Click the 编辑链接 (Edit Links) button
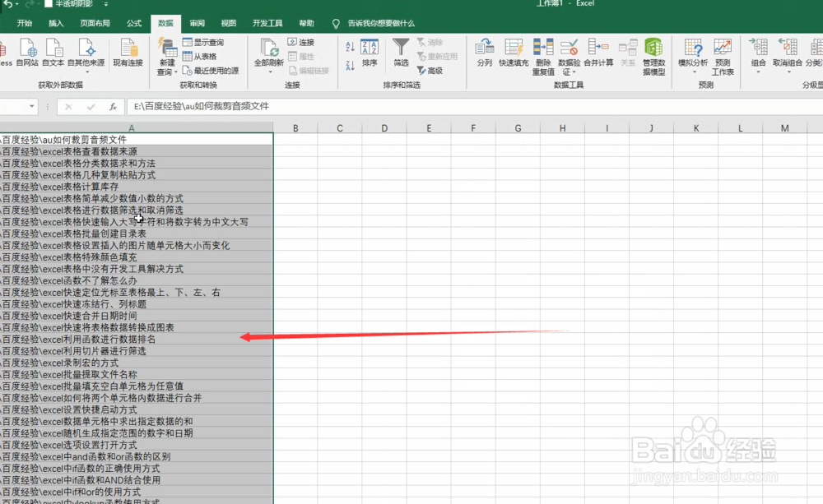 click(x=309, y=70)
